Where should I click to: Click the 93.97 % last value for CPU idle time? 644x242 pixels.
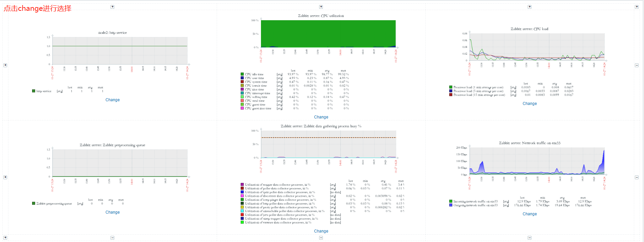tap(293, 74)
